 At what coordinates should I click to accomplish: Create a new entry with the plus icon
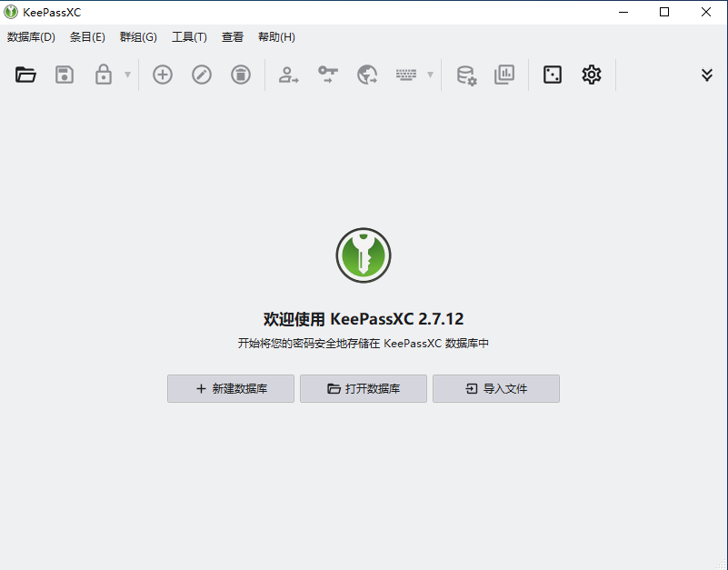162,75
